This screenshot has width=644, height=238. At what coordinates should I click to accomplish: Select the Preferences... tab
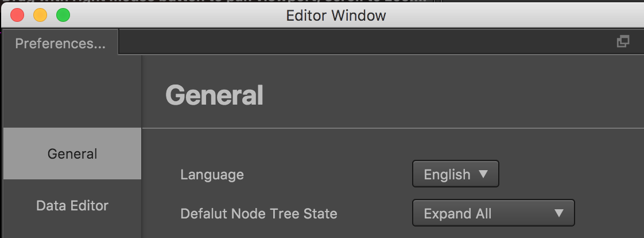(60, 44)
